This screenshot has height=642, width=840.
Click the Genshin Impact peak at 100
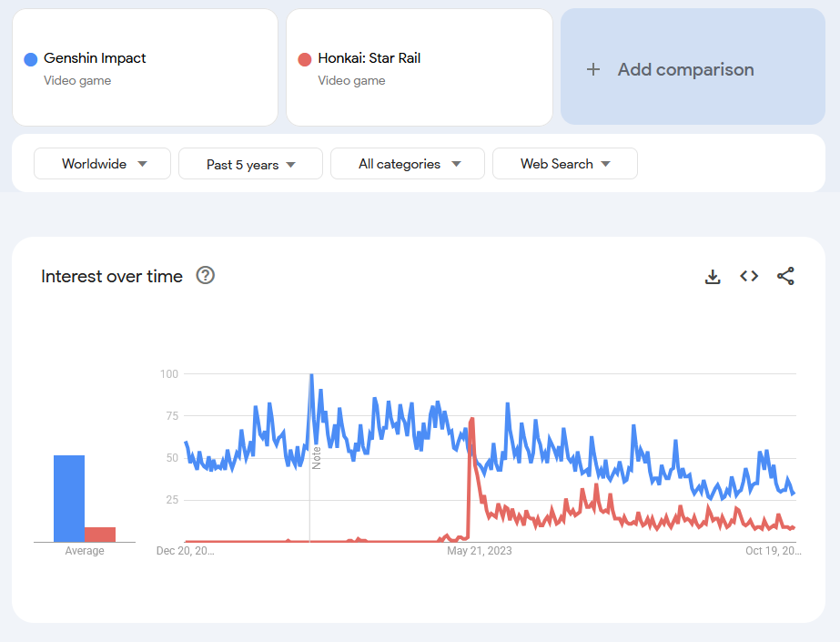tap(311, 374)
